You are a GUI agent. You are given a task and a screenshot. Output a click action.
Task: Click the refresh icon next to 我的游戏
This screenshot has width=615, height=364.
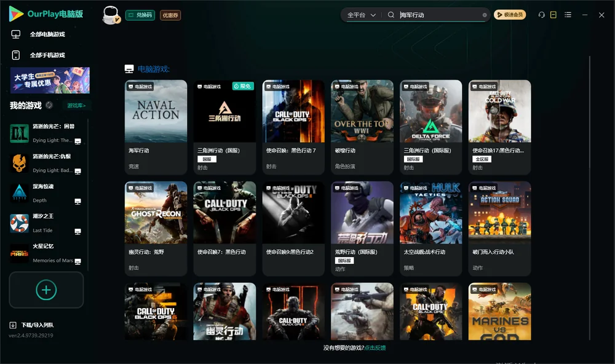(x=49, y=105)
